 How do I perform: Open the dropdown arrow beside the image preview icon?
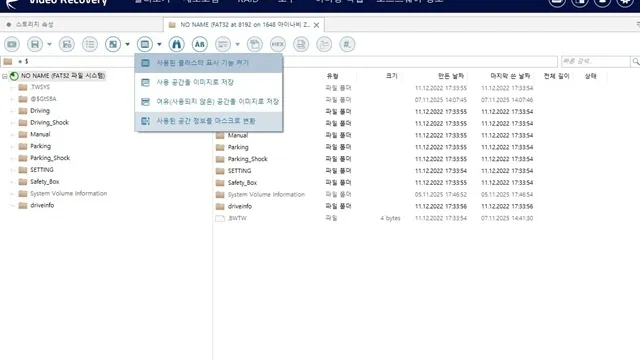point(127,44)
